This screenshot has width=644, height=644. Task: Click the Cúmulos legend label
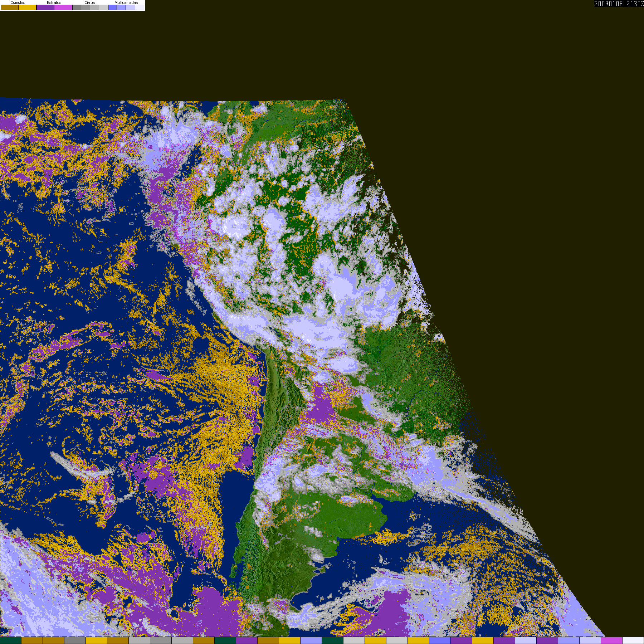18,3
